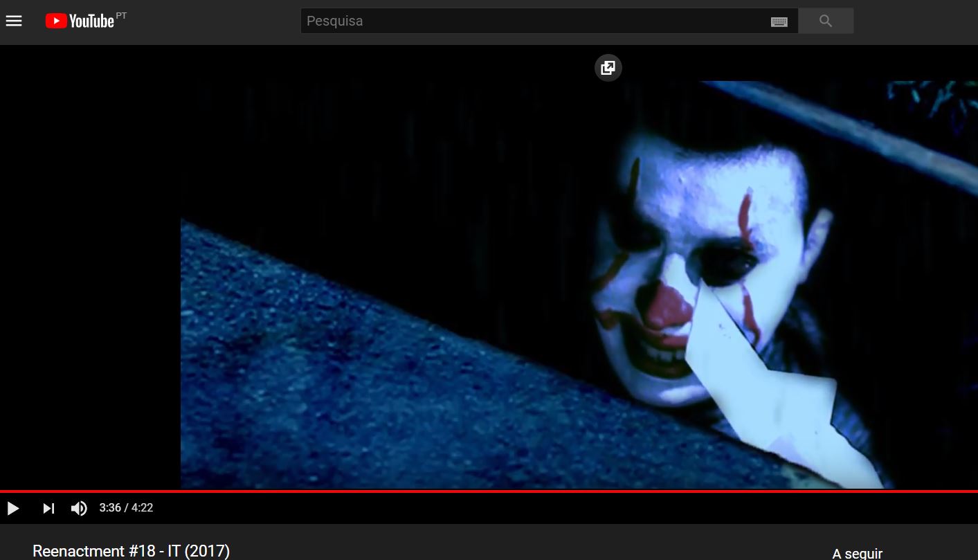Play the video with the play button
The image size is (978, 560).
coord(13,508)
